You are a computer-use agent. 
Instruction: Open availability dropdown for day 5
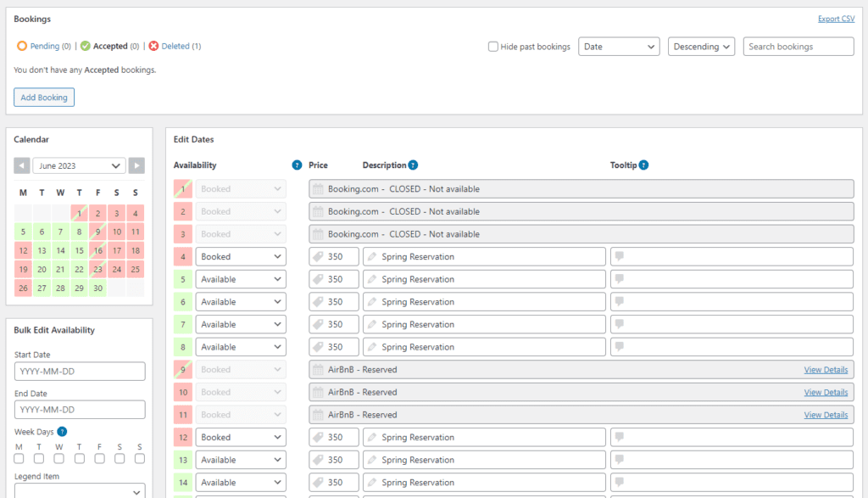click(241, 279)
